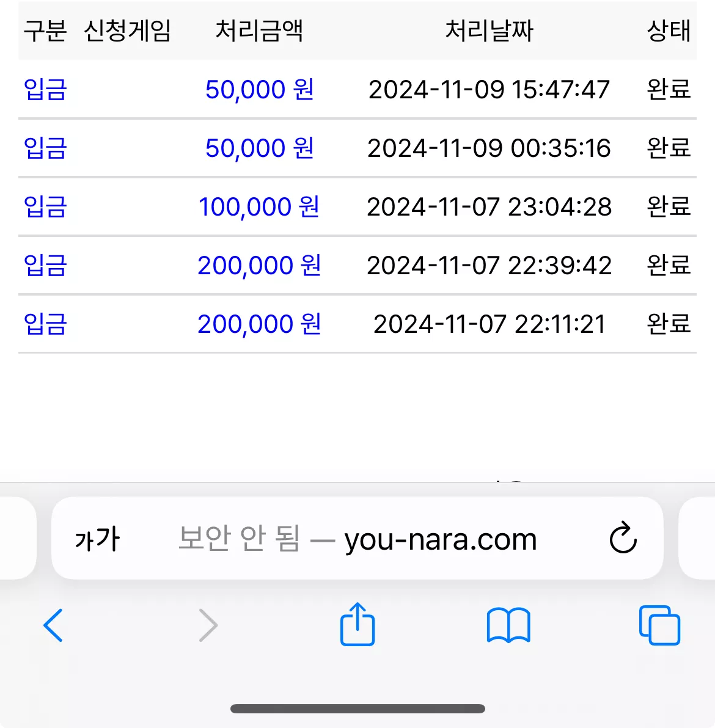Click the 100,000 원 amount
This screenshot has height=728, width=715.
259,206
